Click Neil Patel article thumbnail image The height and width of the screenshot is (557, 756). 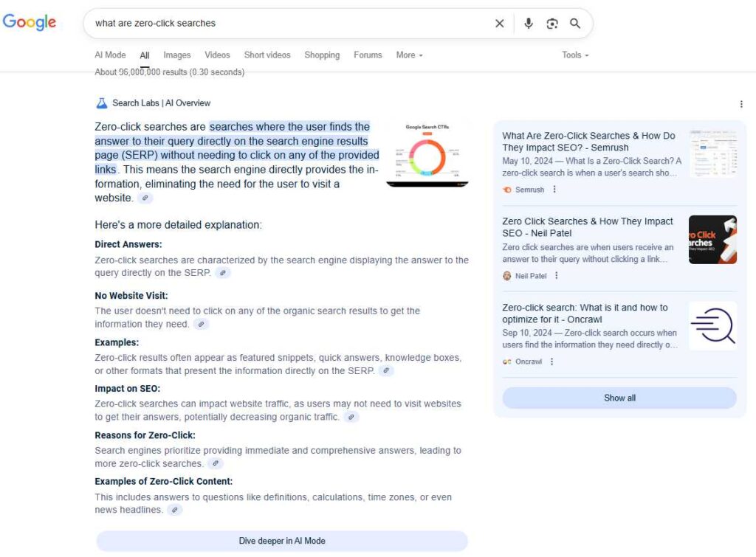point(712,240)
